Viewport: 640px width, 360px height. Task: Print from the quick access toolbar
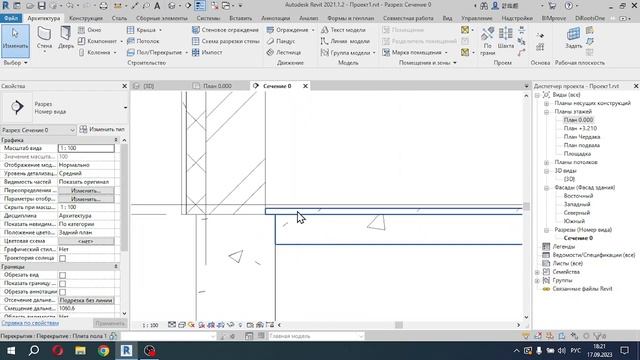[104, 6]
